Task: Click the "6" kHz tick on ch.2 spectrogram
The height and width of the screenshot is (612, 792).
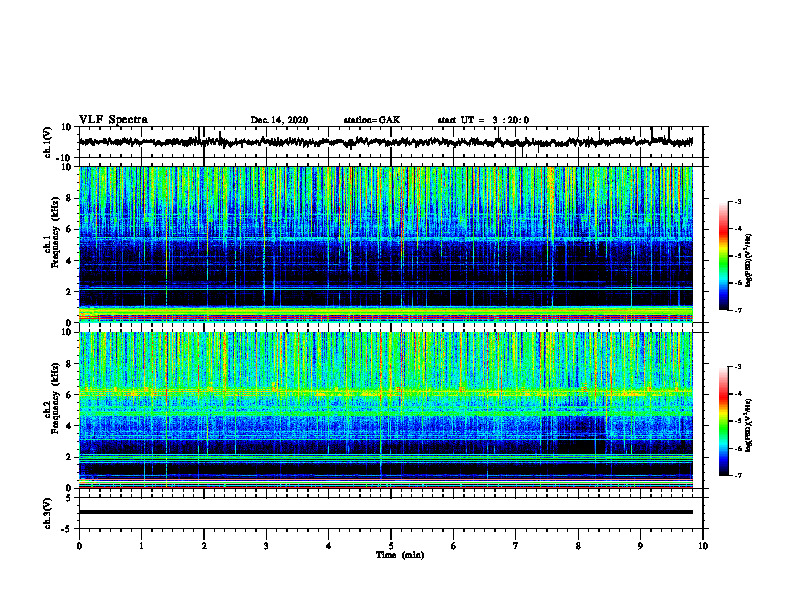Action: click(x=70, y=395)
